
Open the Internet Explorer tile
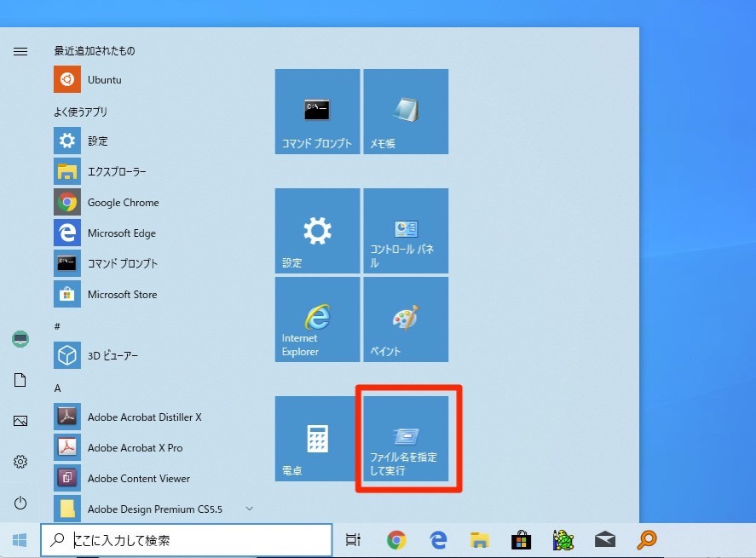[317, 319]
